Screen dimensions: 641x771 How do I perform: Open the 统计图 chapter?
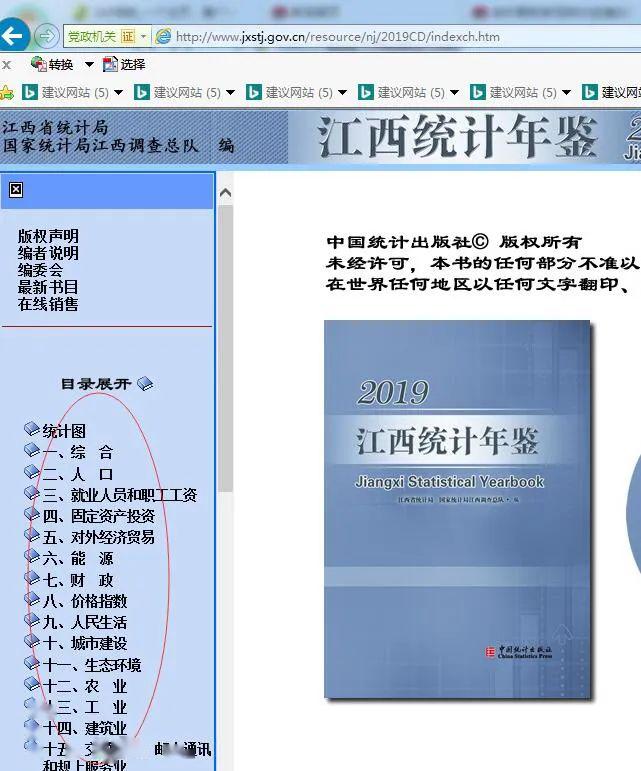click(64, 431)
